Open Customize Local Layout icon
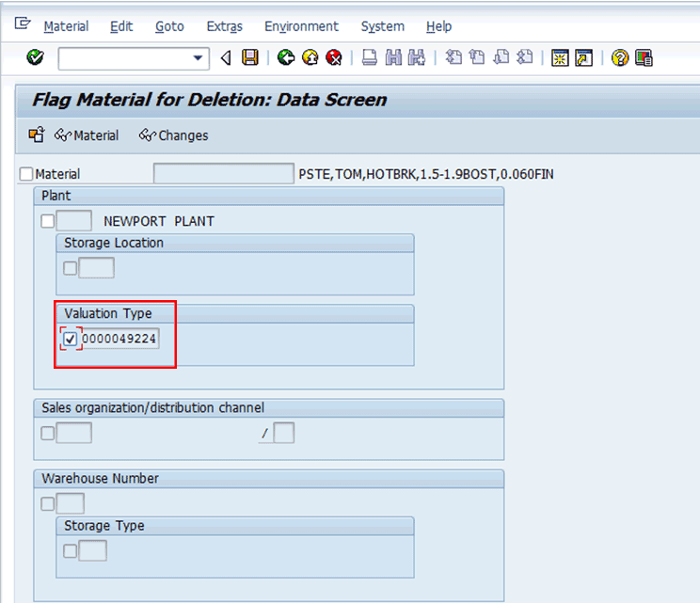The width and height of the screenshot is (700, 603). pyautogui.click(x=644, y=58)
